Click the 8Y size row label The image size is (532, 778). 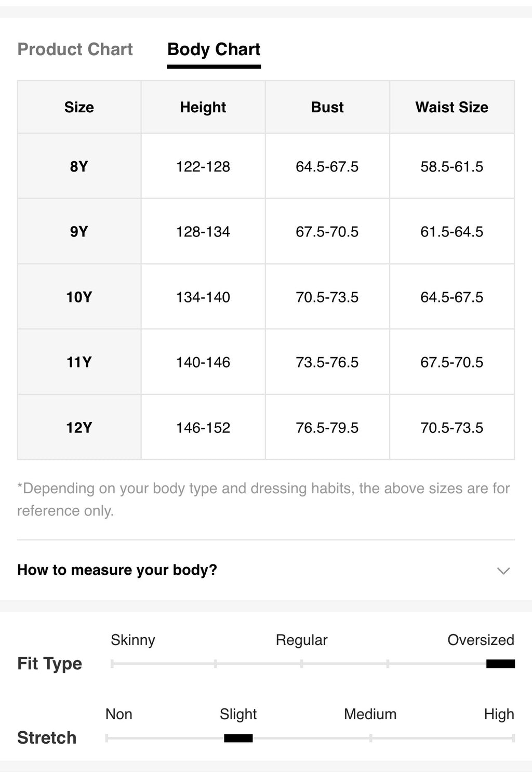pyautogui.click(x=79, y=166)
